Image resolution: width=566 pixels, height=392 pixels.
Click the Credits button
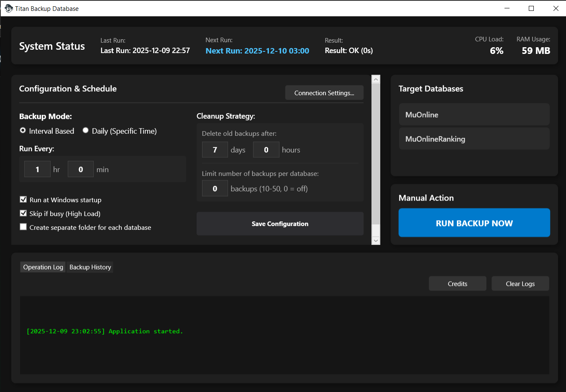pos(457,284)
